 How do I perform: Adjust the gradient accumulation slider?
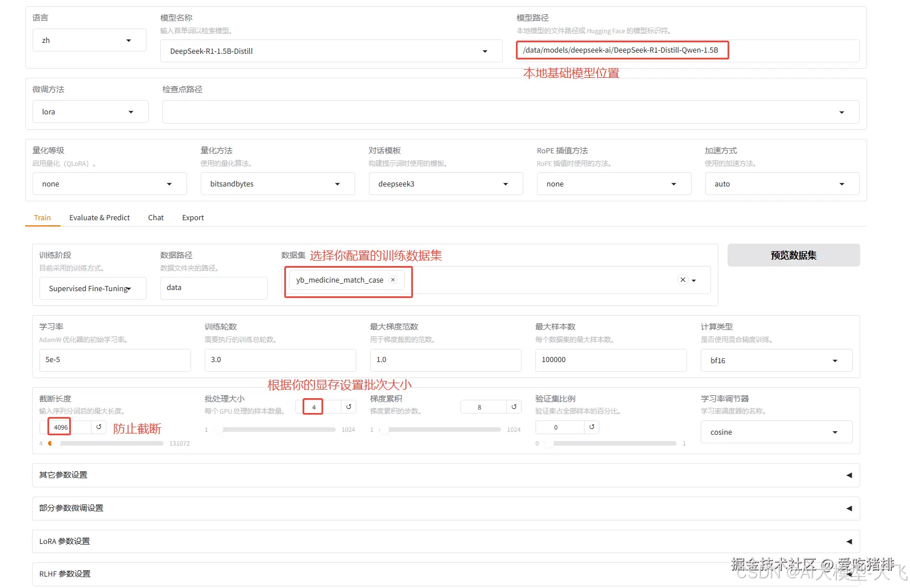439,430
